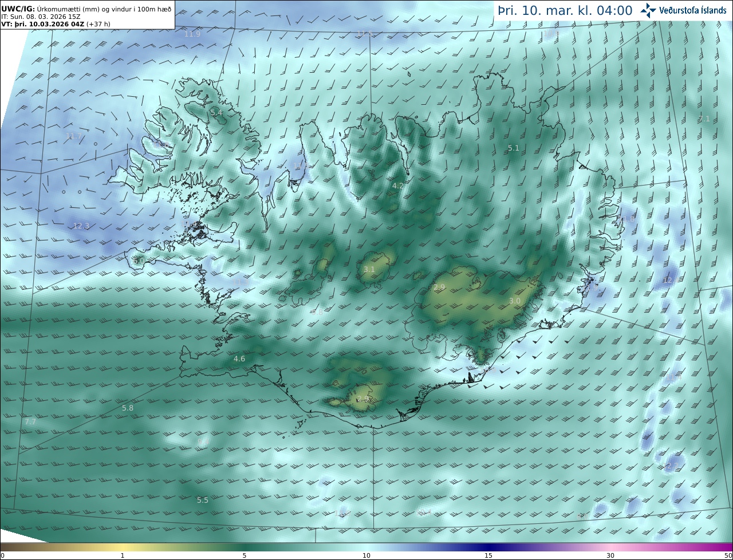Click the 1 label on the color scale

(x=123, y=555)
